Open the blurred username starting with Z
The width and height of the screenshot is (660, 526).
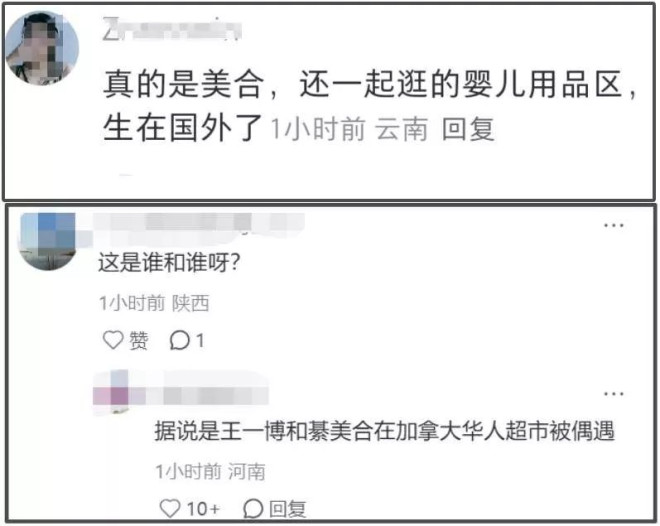tap(172, 29)
